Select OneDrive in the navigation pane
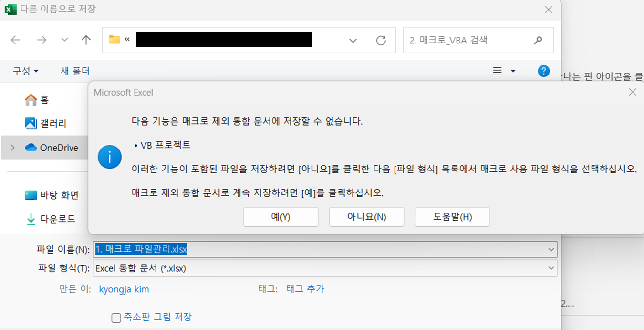 pos(51,148)
